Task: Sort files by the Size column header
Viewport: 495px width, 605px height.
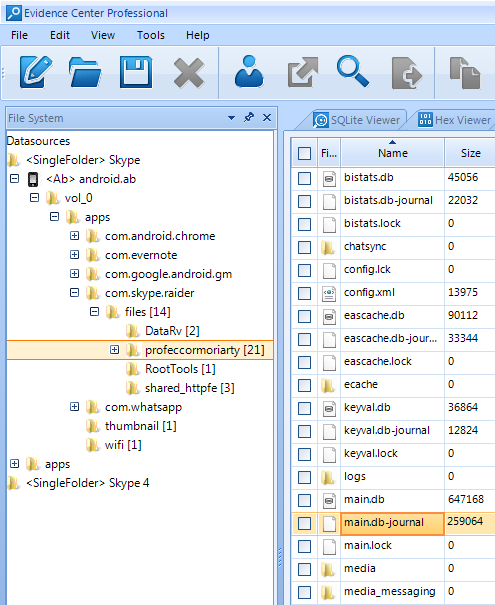Action: click(470, 153)
